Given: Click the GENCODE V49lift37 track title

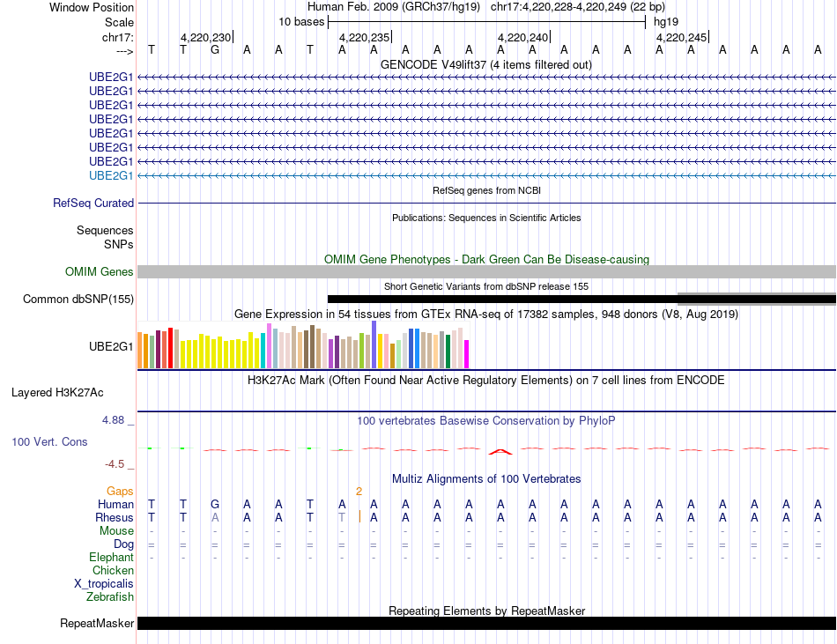Looking at the screenshot, I should pyautogui.click(x=485, y=64).
